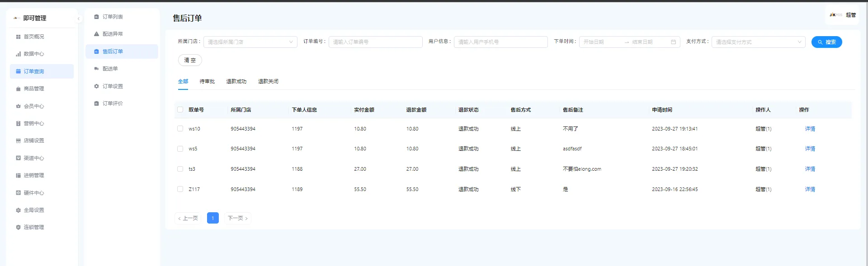
Task: Open 详情 for order ts3
Action: pos(810,169)
